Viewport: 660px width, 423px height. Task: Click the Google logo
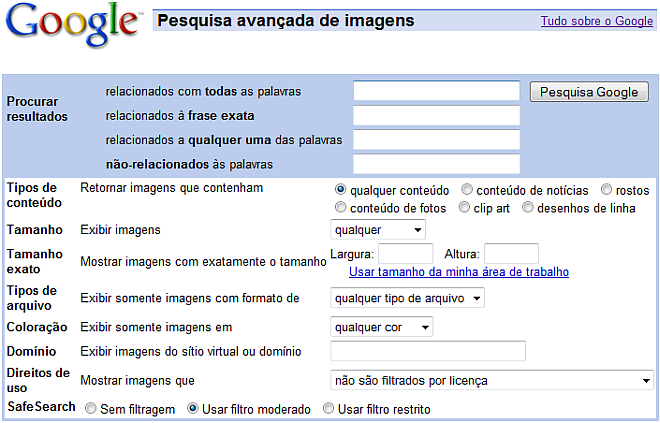click(x=72, y=24)
